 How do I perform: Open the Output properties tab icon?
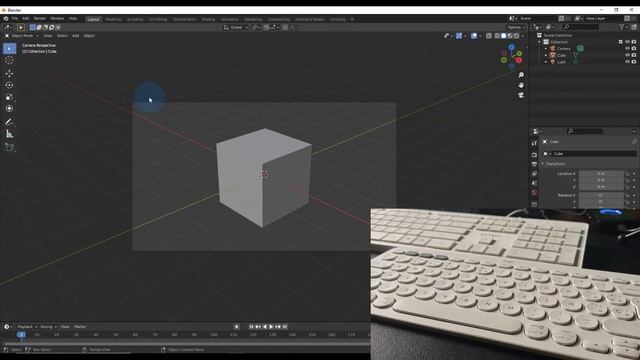(534, 164)
